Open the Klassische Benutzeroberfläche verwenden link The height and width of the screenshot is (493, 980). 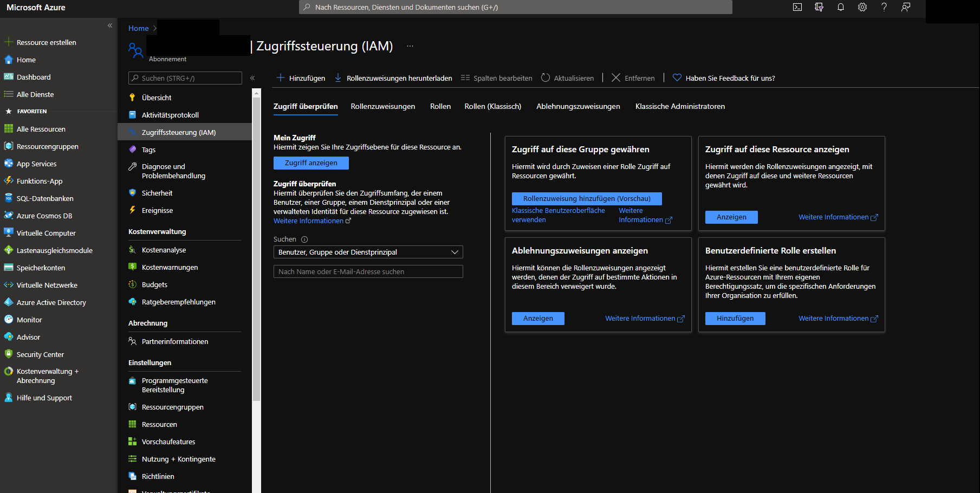(558, 215)
